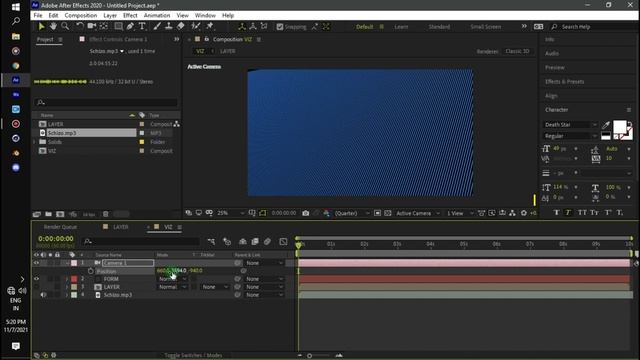Select the Zoom magnifier tool

(65, 27)
